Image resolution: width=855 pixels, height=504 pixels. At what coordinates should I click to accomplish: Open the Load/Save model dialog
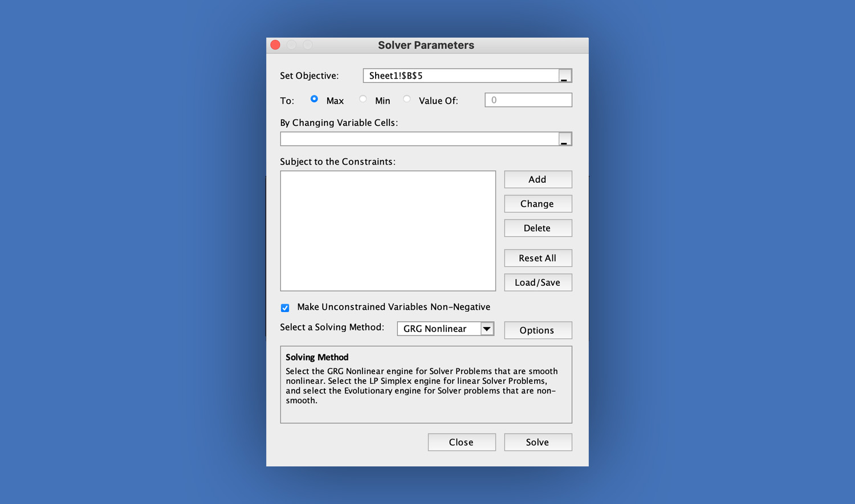tap(538, 282)
